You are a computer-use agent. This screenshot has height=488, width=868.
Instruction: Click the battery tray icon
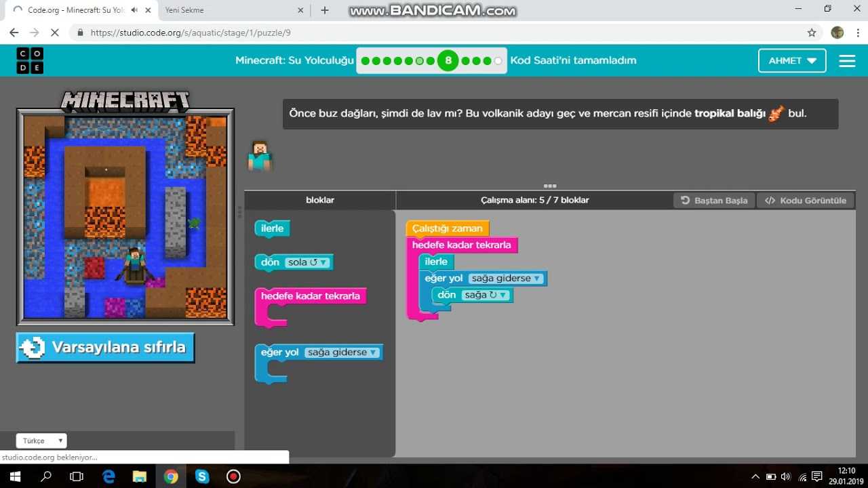[x=771, y=476]
